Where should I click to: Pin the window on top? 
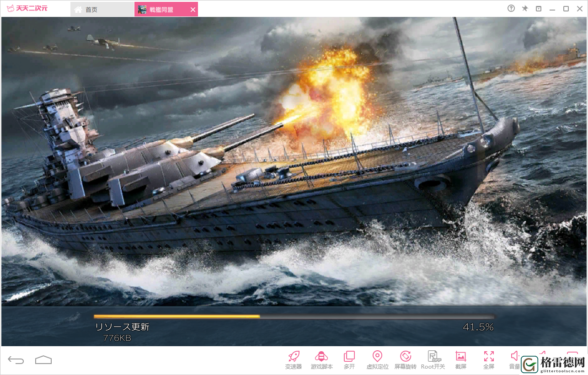pos(525,9)
